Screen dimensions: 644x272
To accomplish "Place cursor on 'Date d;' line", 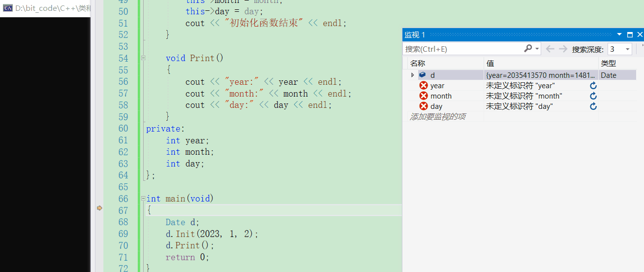I will click(183, 222).
